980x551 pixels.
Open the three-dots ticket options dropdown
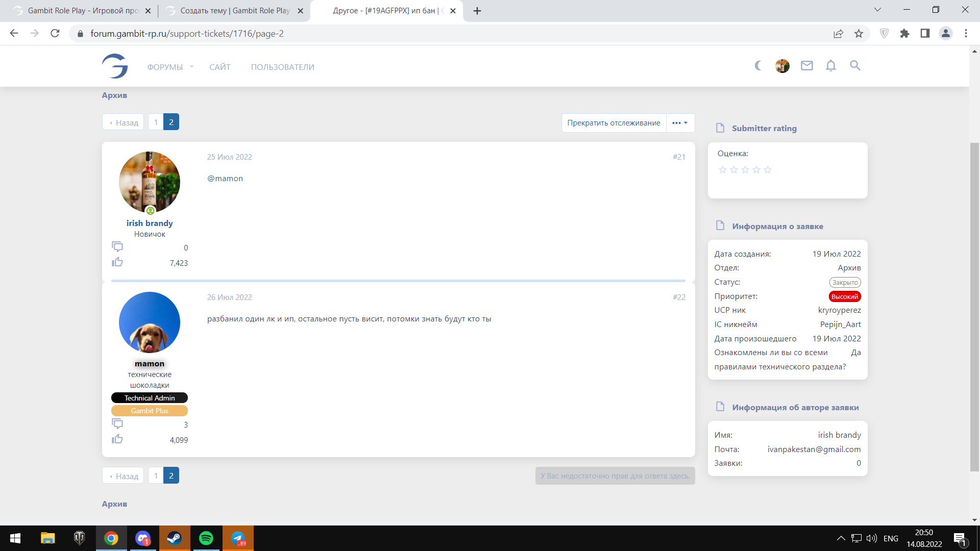click(680, 123)
